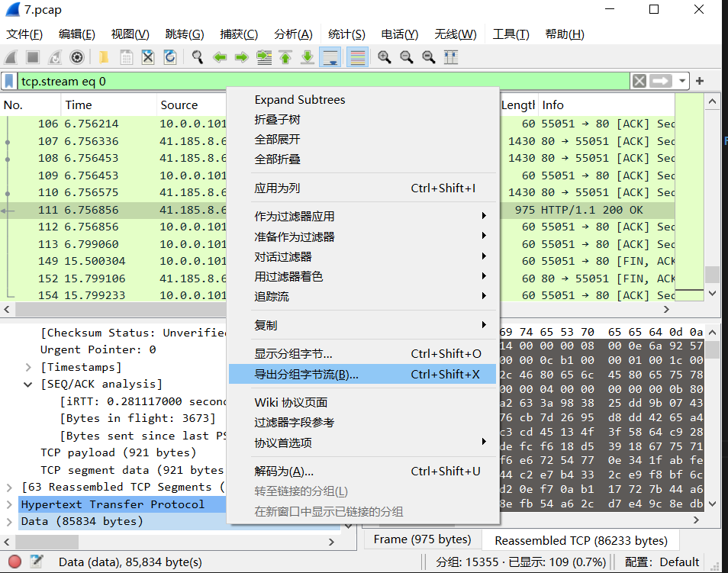Click the zoom in icon in the toolbar
728x573 pixels.
[x=385, y=57]
